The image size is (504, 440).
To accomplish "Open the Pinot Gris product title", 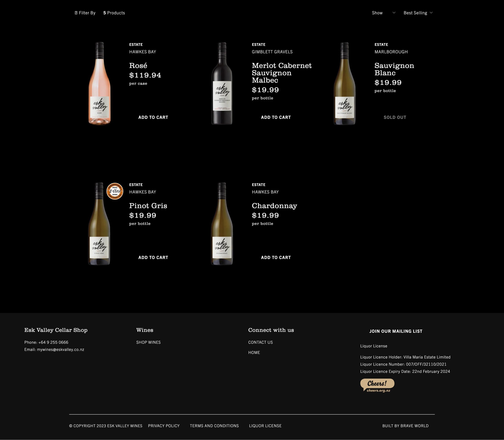I will (148, 206).
